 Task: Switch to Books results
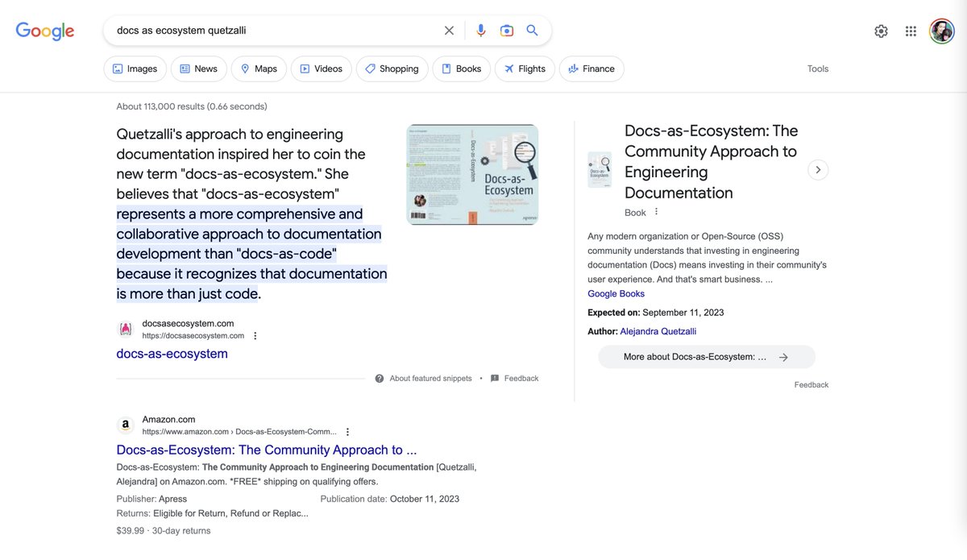[x=461, y=68]
